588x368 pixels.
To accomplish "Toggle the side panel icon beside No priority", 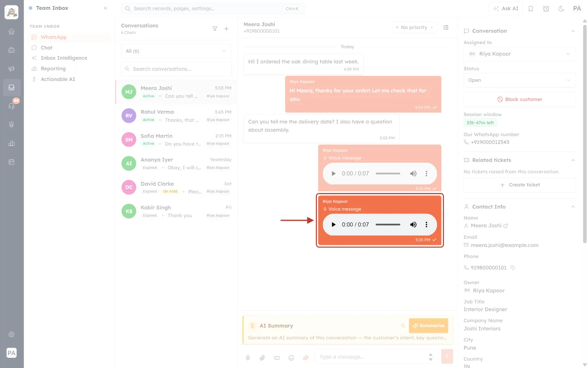I will coord(446,27).
